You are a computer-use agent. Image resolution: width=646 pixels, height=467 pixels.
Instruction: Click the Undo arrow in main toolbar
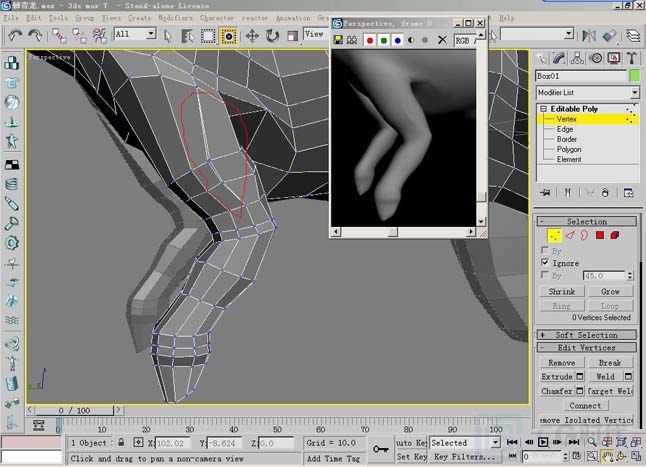pyautogui.click(x=15, y=36)
